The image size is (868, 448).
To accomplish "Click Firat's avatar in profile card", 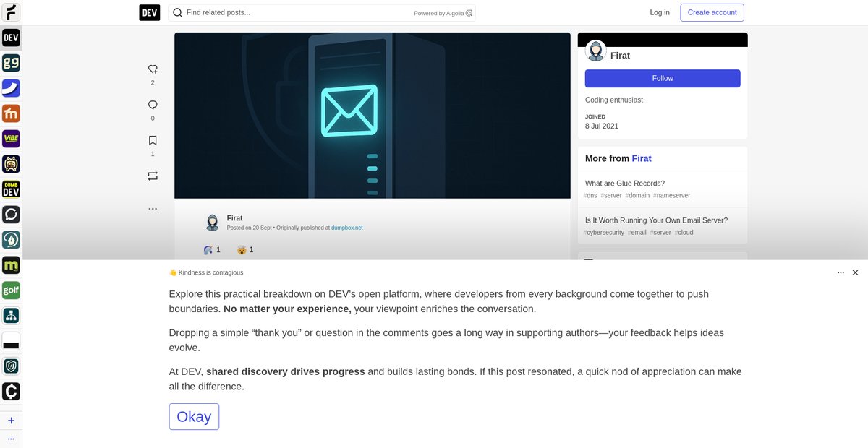I will click(x=596, y=51).
